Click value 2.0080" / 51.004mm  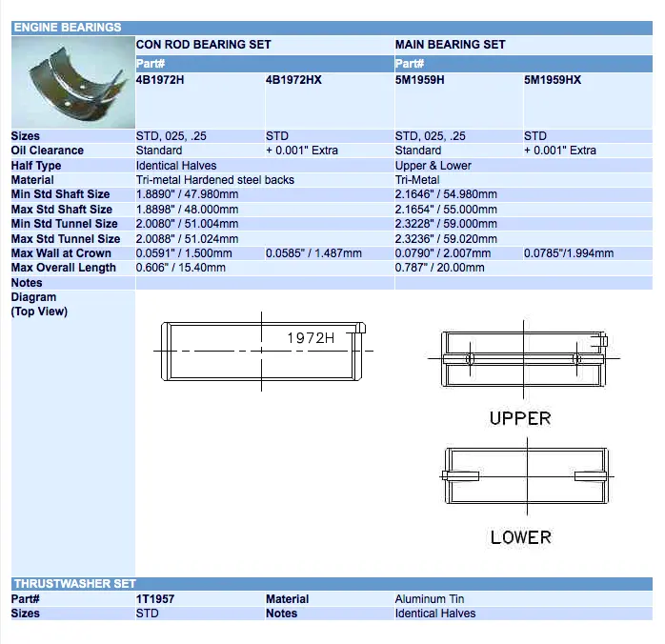coord(187,224)
